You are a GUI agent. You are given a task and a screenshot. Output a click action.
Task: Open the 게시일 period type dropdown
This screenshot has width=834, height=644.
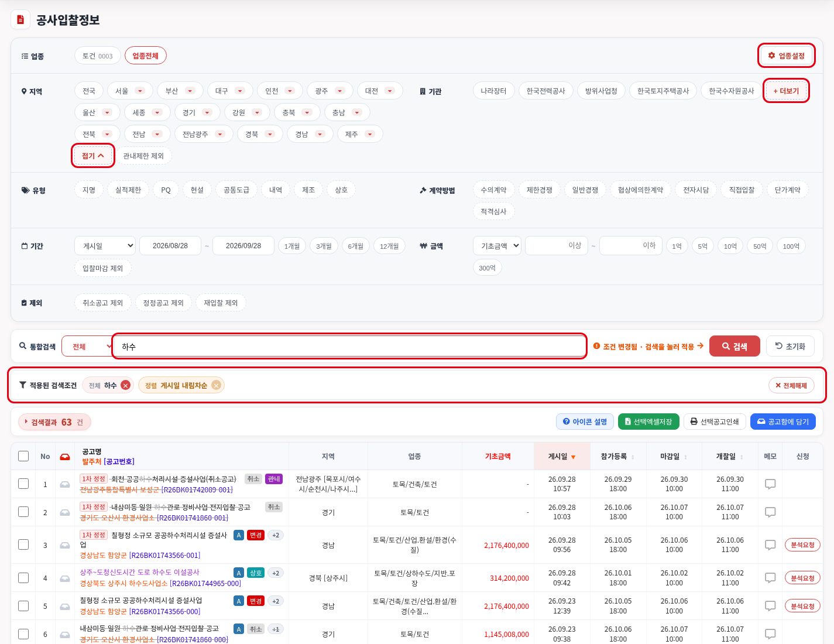[x=105, y=246]
